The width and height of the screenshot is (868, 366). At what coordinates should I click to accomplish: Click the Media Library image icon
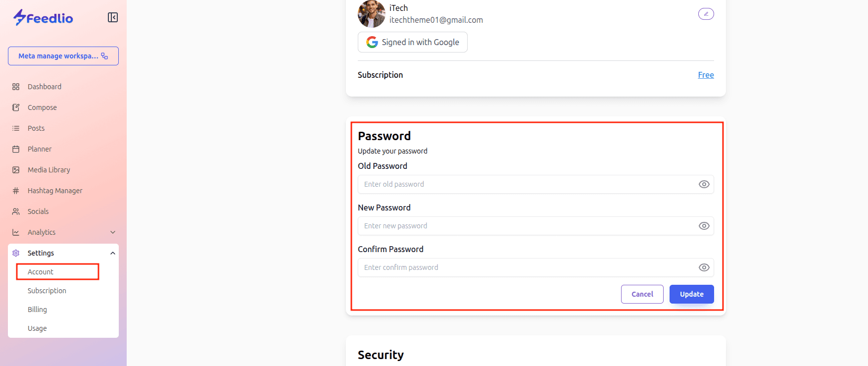click(16, 170)
